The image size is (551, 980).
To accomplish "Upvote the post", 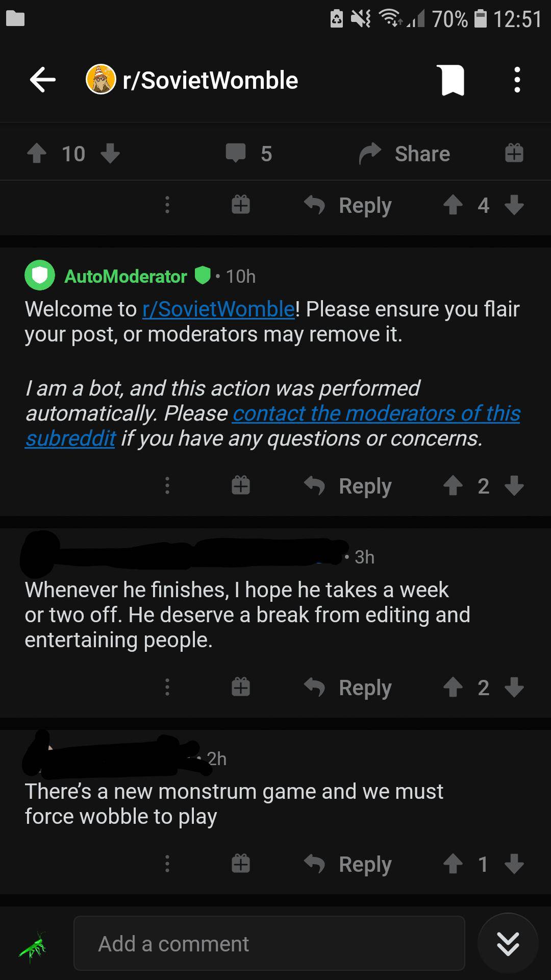I will click(x=36, y=153).
